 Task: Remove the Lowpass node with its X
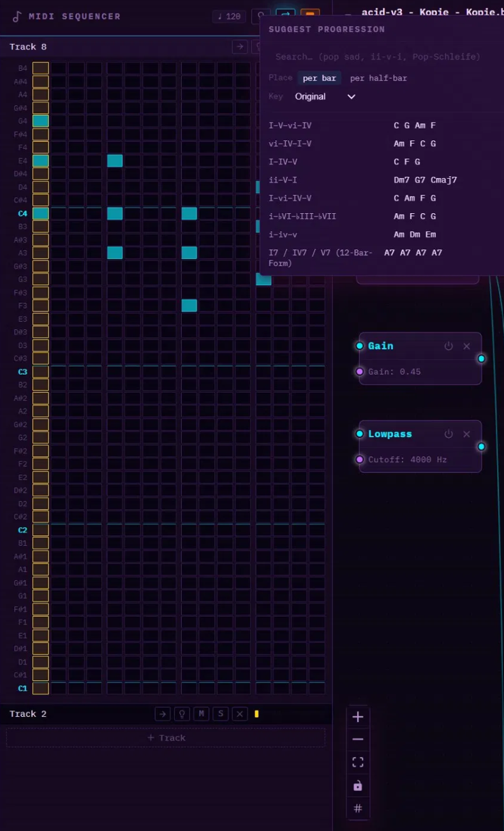click(x=466, y=434)
